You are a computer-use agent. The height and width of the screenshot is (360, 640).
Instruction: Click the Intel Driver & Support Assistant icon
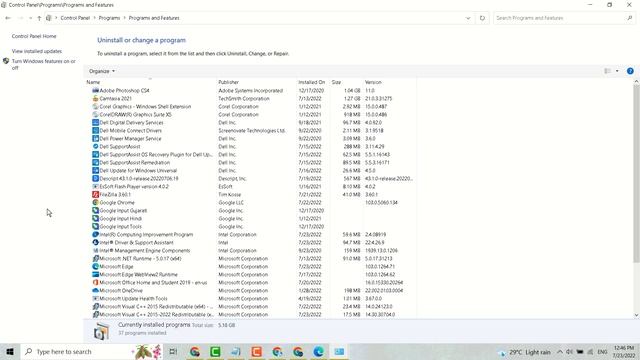(x=96, y=242)
